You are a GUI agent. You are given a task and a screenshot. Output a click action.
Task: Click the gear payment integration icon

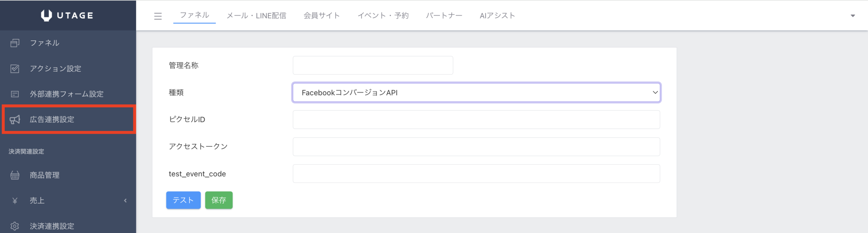(x=15, y=226)
